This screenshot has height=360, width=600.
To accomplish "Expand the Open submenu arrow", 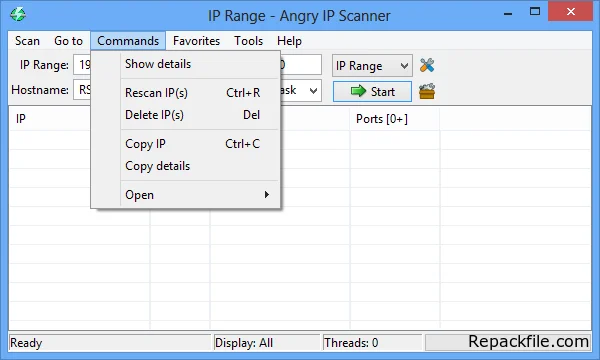I will (x=267, y=195).
